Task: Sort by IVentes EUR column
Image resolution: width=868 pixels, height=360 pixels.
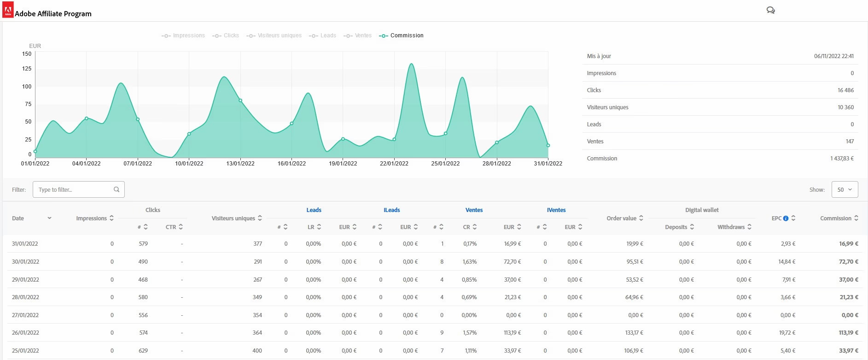Action: coord(580,227)
